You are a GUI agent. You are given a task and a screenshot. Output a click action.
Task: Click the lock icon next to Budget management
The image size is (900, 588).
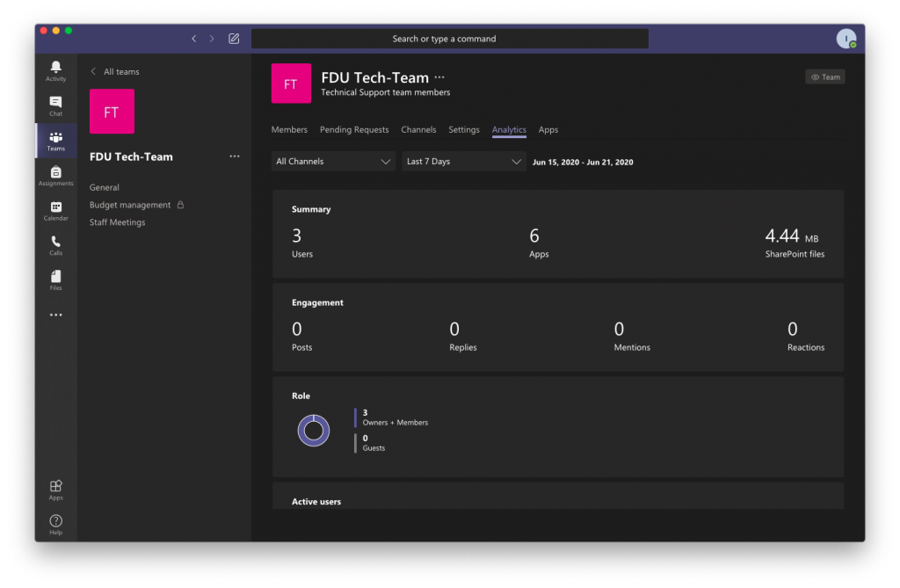click(x=180, y=205)
